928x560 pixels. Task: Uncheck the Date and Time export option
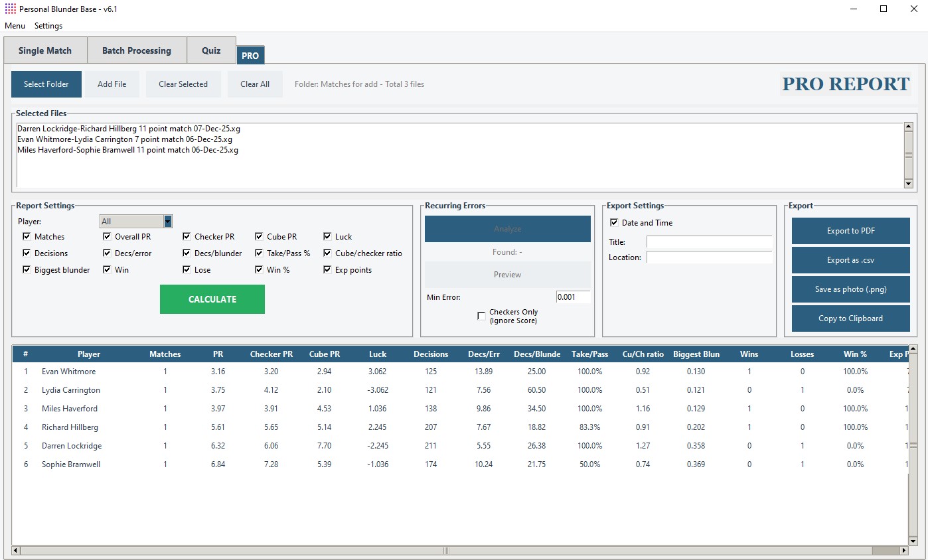(613, 222)
